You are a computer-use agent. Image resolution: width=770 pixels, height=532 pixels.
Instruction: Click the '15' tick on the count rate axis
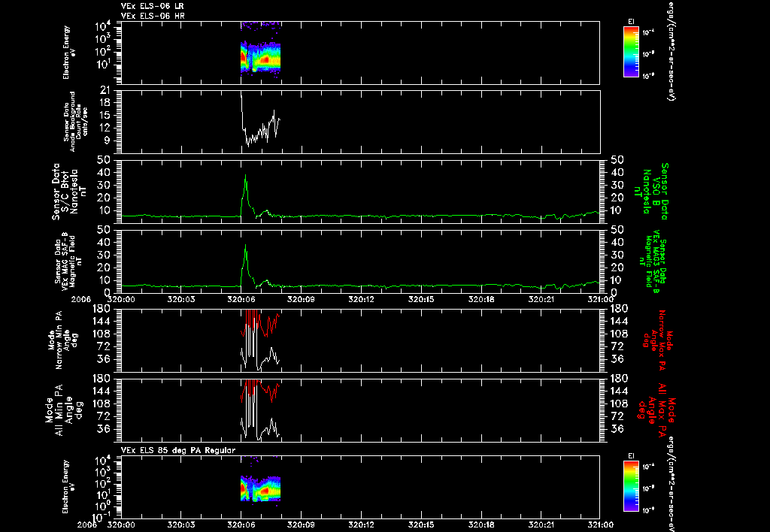106,115
